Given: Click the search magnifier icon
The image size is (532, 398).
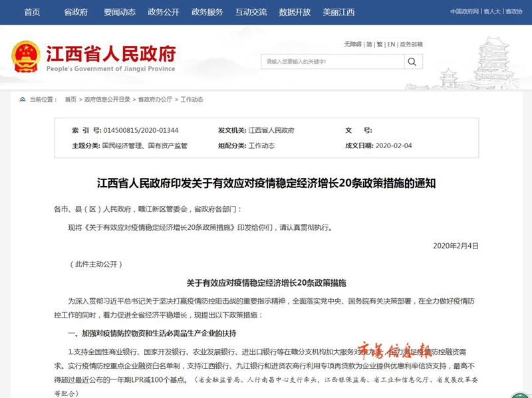Looking at the screenshot, I should [x=412, y=62].
